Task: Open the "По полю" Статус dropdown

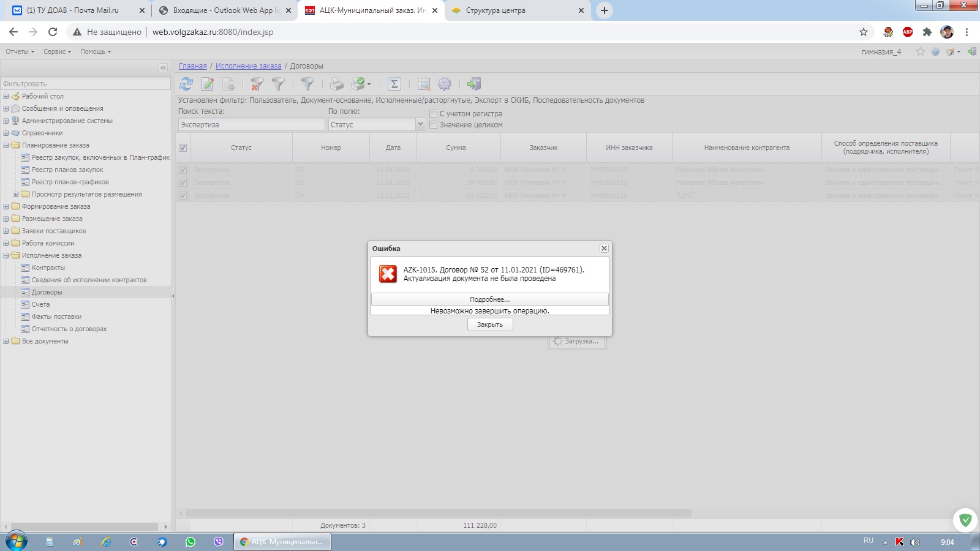Action: 420,124
